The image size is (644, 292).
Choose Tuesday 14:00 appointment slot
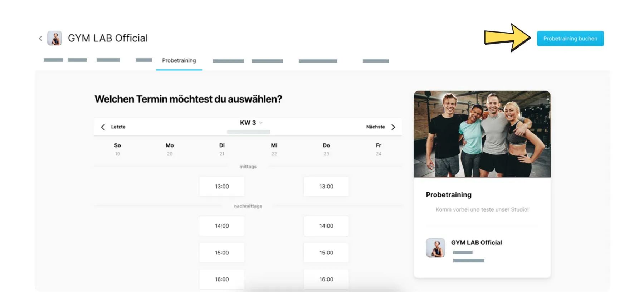pyautogui.click(x=222, y=226)
